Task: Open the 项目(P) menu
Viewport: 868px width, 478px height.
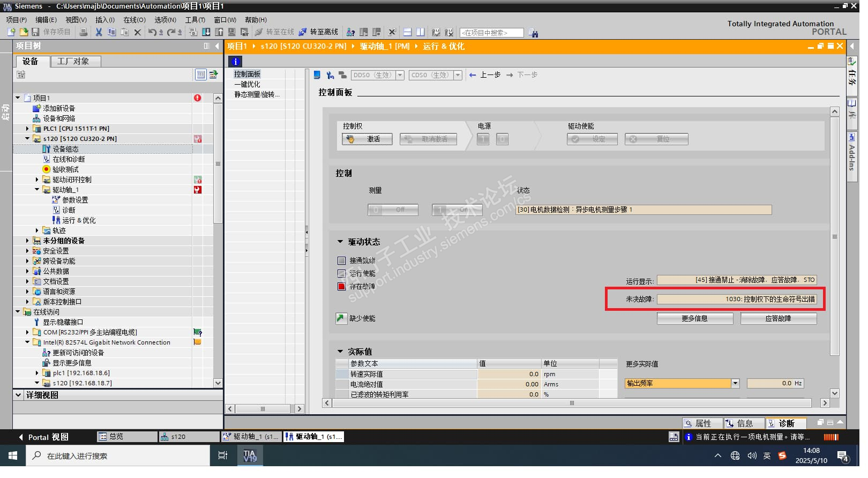Action: [x=16, y=20]
